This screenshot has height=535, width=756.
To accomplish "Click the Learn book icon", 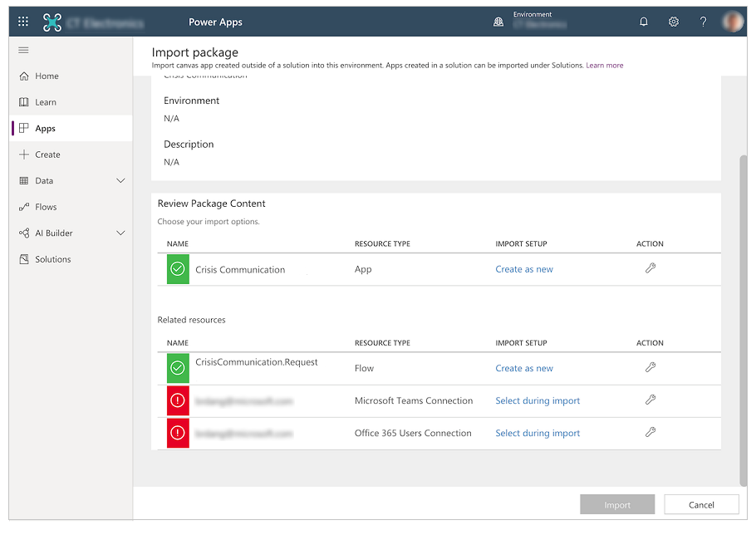I will [x=23, y=102].
